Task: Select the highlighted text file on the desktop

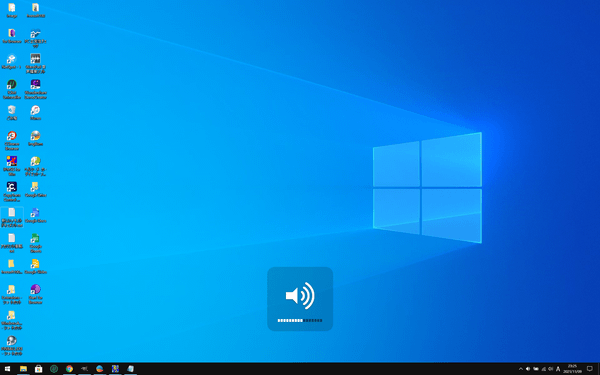Action: [x=12, y=217]
